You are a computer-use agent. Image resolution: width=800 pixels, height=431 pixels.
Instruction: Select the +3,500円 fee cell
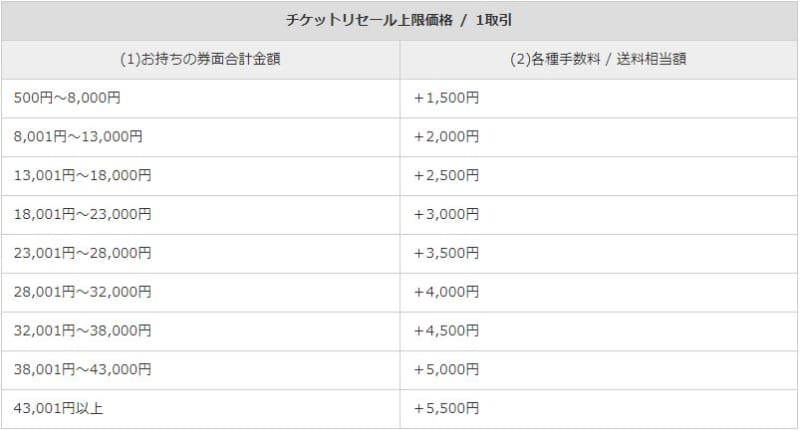[x=446, y=253]
